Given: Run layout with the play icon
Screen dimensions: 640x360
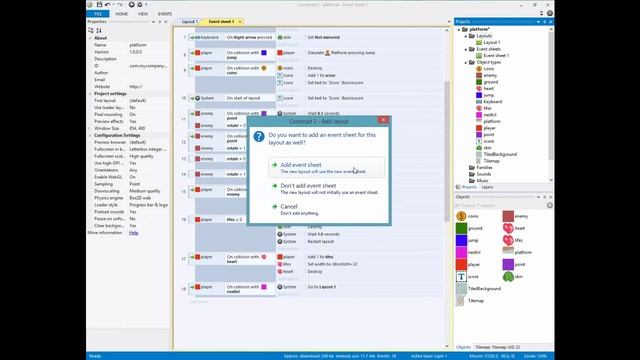Looking at the screenshot, I should click(x=131, y=4).
